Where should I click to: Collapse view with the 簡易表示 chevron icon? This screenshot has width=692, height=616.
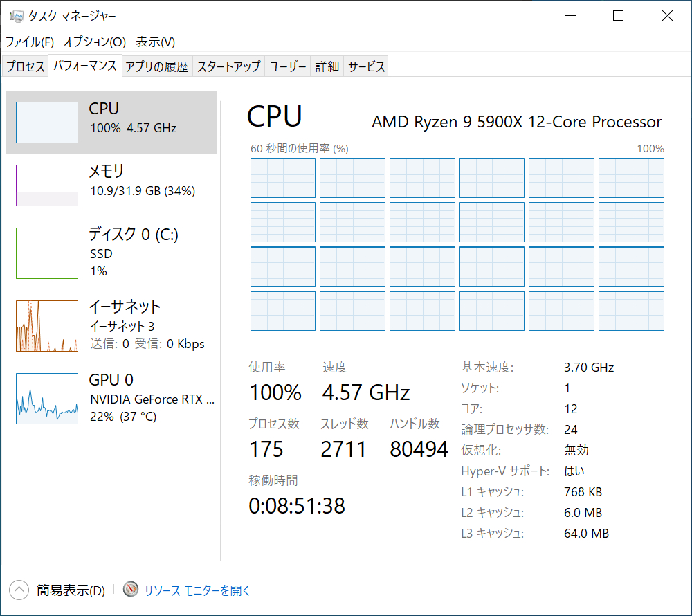19,590
